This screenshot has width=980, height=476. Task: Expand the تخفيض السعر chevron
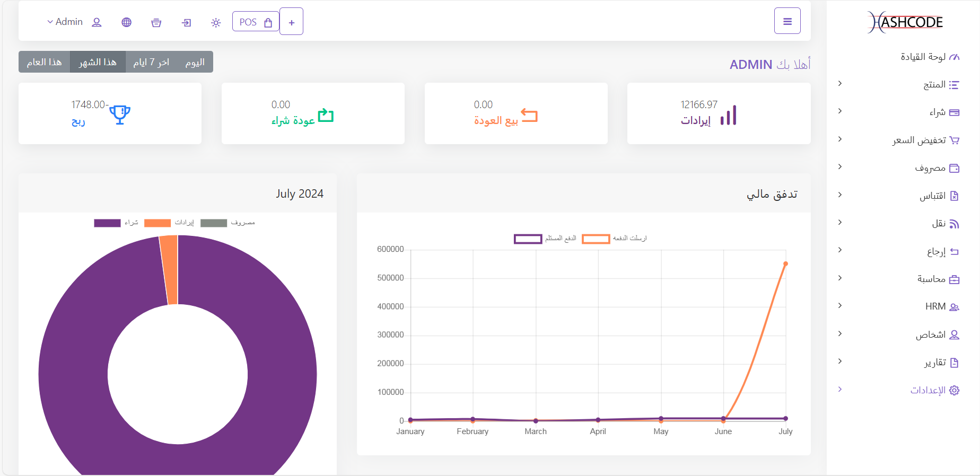pyautogui.click(x=840, y=139)
